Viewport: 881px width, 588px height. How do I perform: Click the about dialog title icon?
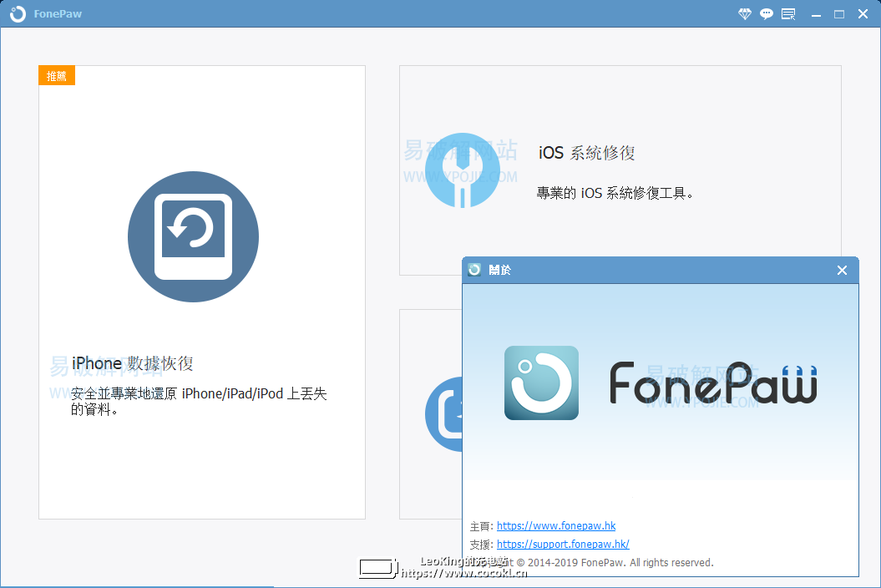pos(475,270)
